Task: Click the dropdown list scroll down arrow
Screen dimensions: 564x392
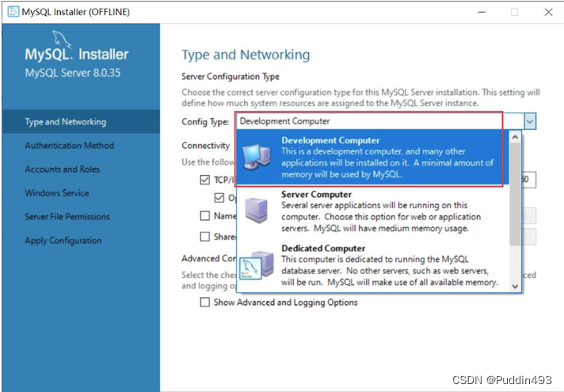Action: pos(515,286)
